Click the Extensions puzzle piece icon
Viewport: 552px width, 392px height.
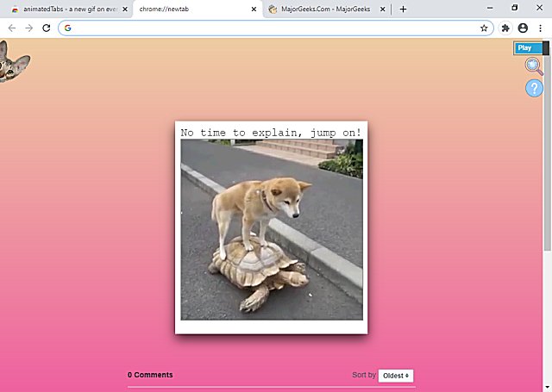505,28
